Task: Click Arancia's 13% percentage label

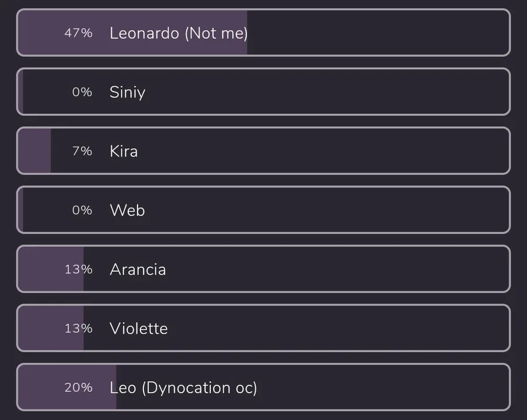Action: point(78,269)
